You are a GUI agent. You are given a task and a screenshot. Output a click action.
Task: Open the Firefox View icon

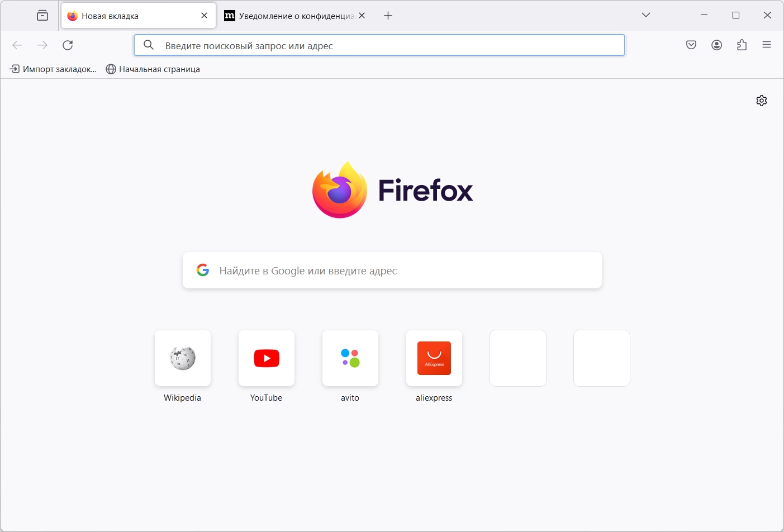pyautogui.click(x=42, y=15)
